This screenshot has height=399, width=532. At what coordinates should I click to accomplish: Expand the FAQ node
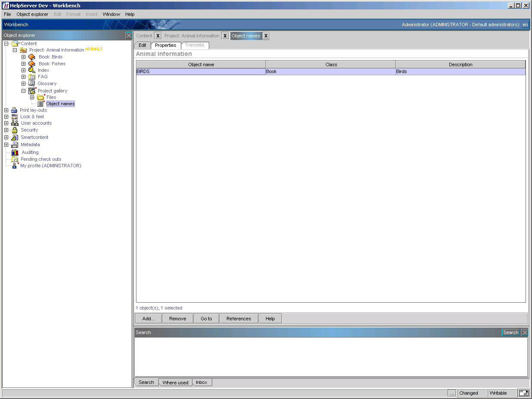pyautogui.click(x=24, y=77)
